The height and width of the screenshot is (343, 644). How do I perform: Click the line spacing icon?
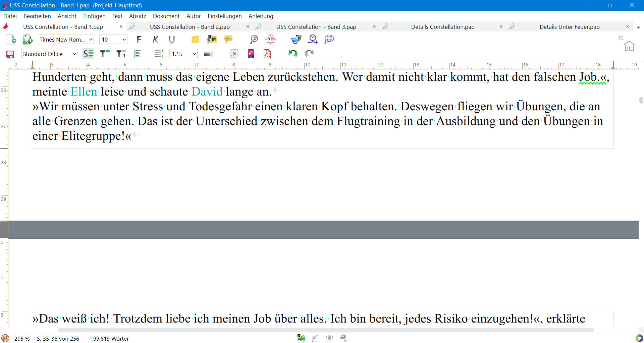click(159, 54)
